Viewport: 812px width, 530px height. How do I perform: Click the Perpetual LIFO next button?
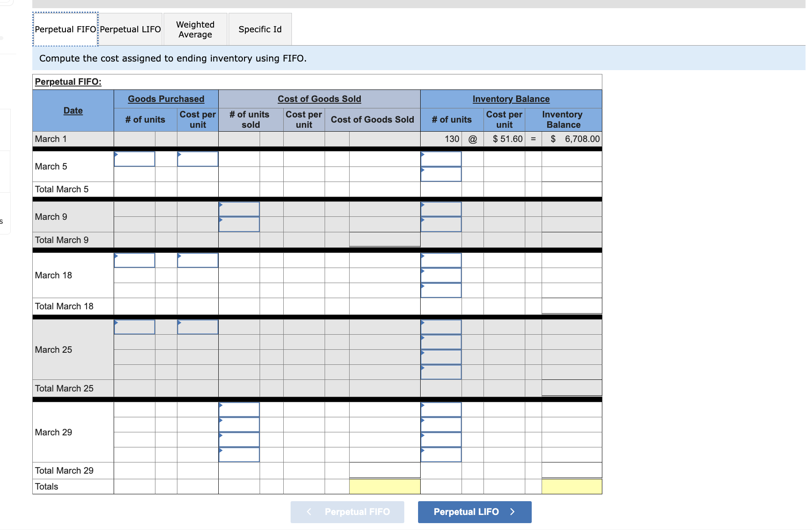pos(474,512)
